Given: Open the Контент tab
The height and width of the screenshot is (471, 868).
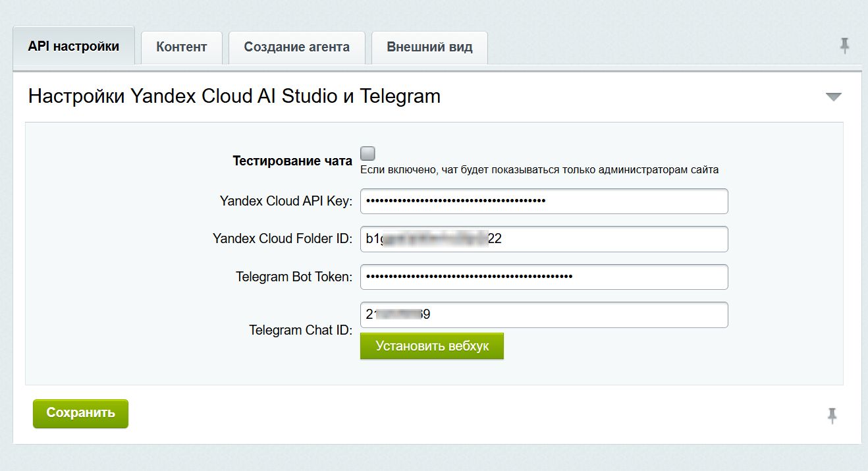Looking at the screenshot, I should 182,47.
